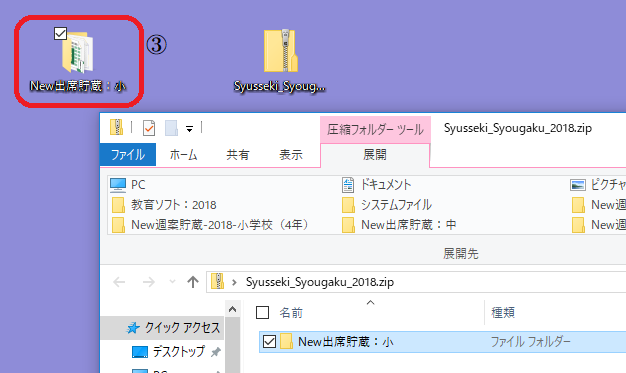Toggle the select-all checkbox in the column header
626x373 pixels.
tap(262, 312)
